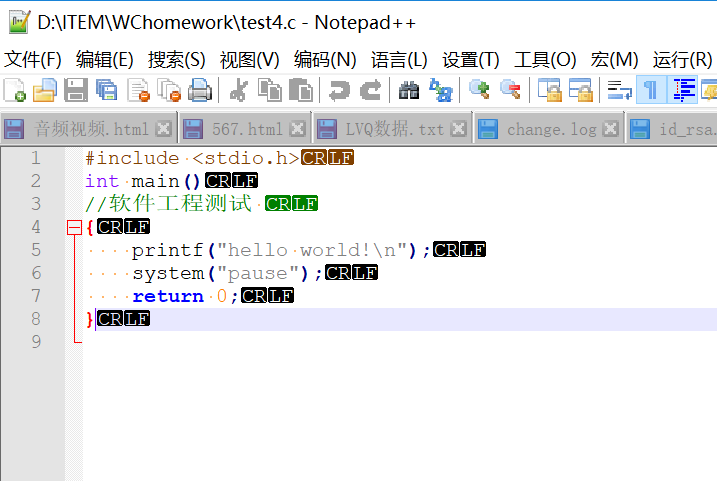Open a file using the folder icon
The image size is (717, 481).
[45, 90]
